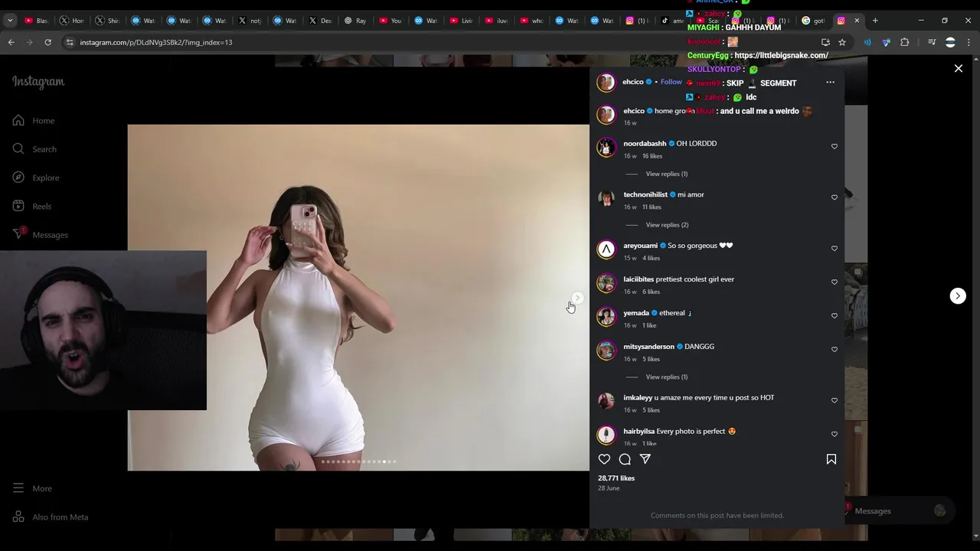Screen dimensions: 980x551
Task: Close the active Instagram tab
Action: (857, 21)
